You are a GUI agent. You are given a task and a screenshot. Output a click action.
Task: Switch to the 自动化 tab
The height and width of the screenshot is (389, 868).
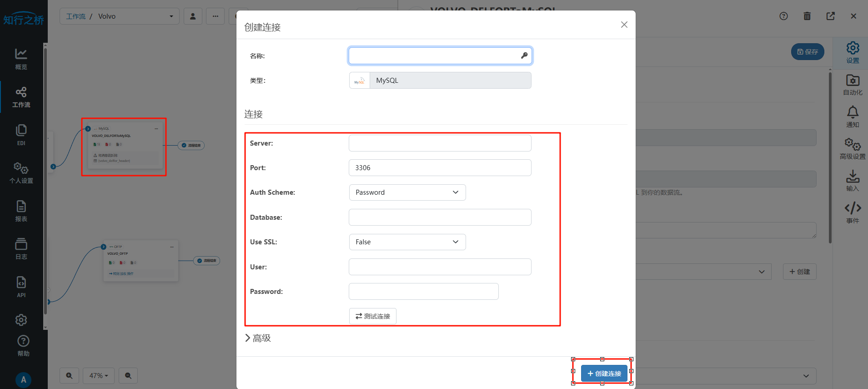tap(853, 85)
